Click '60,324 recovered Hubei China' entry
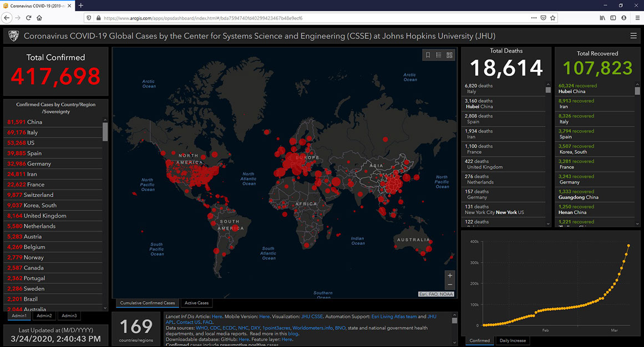The width and height of the screenshot is (644, 347). [595, 89]
